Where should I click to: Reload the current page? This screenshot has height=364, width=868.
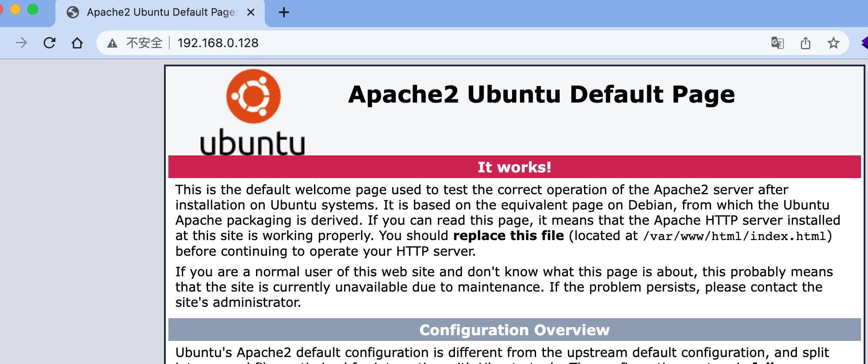coord(50,43)
